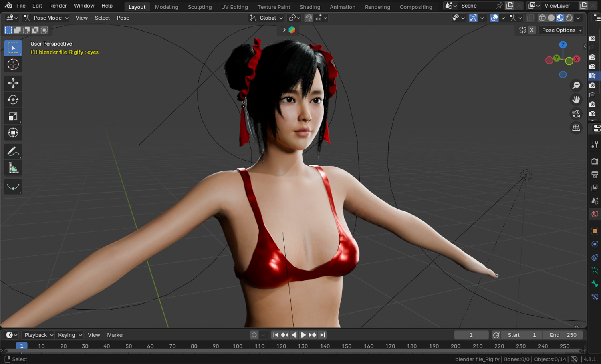
Task: Jump to the timeline end frame button
Action: [323, 335]
